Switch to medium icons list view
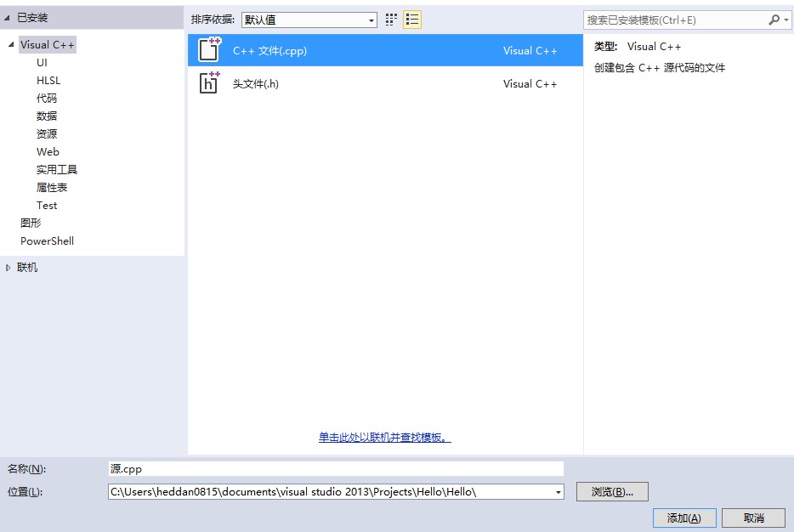 click(412, 20)
